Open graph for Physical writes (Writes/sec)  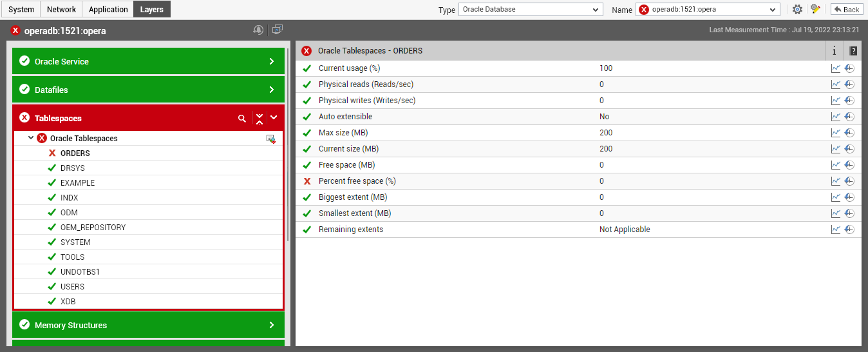(x=836, y=101)
